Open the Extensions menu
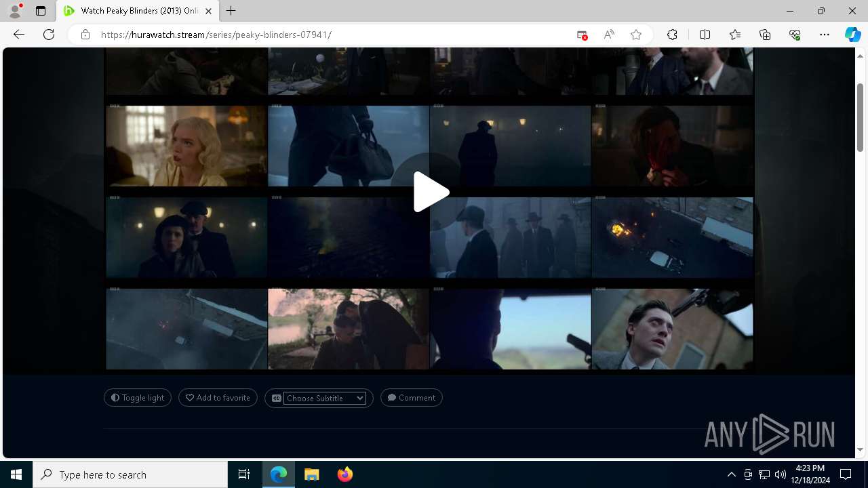This screenshot has width=868, height=488. (x=672, y=35)
